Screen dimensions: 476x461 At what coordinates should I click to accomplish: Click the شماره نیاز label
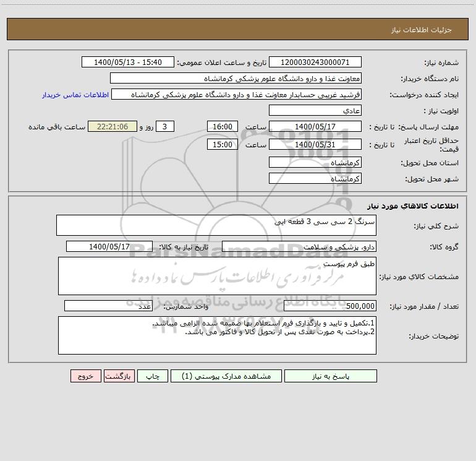point(441,62)
